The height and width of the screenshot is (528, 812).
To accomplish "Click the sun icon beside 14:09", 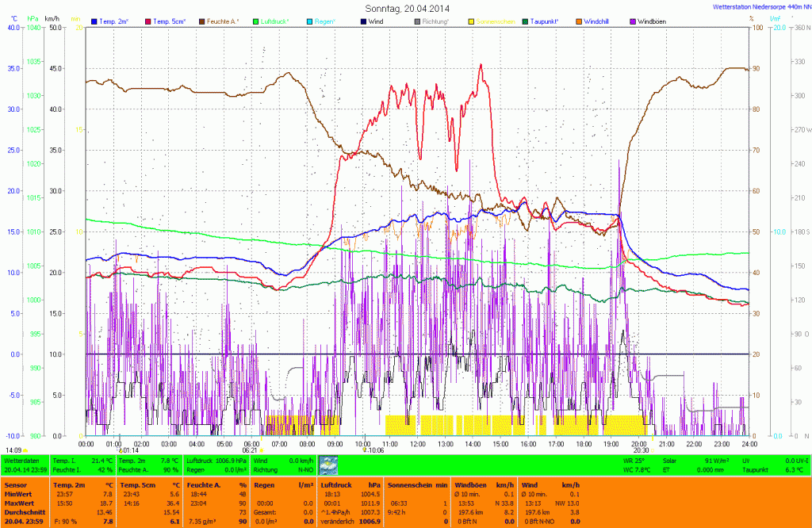I will coord(26,450).
